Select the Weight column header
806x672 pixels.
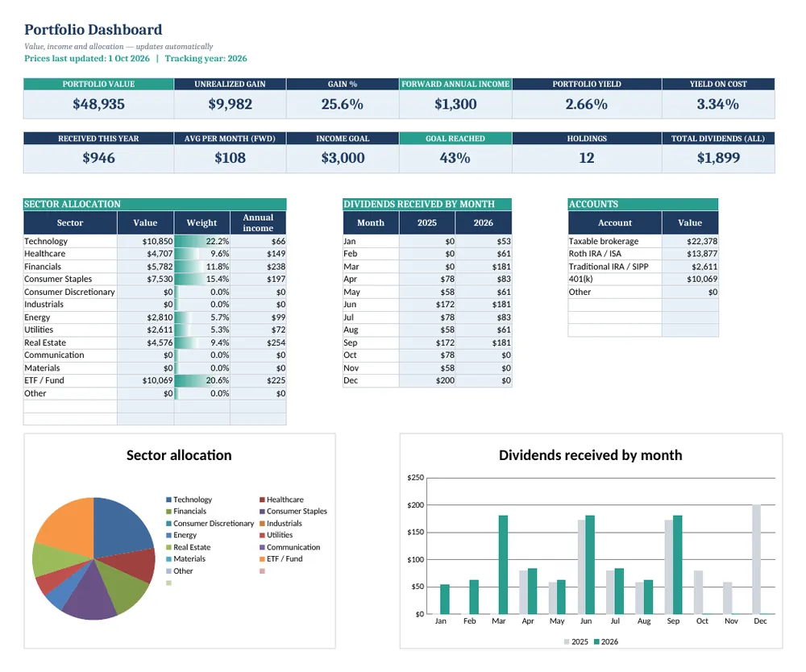coord(202,223)
